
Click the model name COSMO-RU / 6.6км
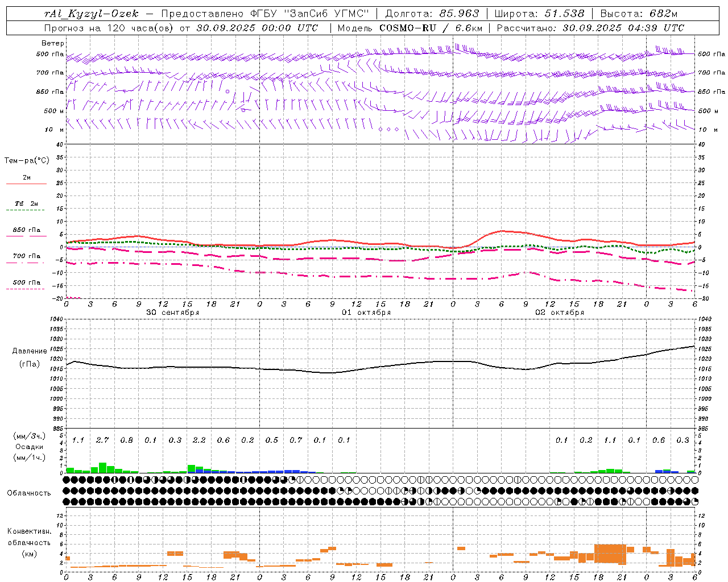[x=431, y=27]
